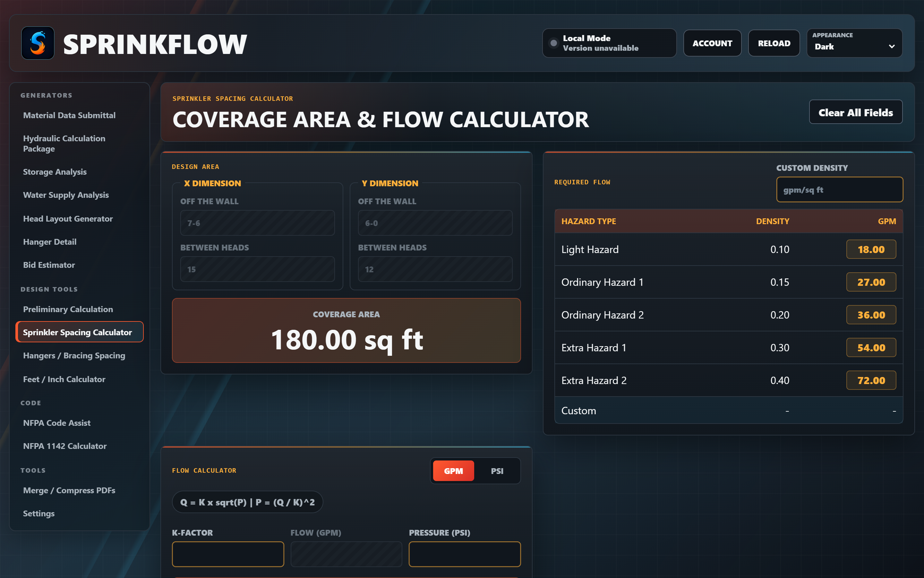924x578 pixels.
Task: Click Clear All Fields
Action: (856, 112)
